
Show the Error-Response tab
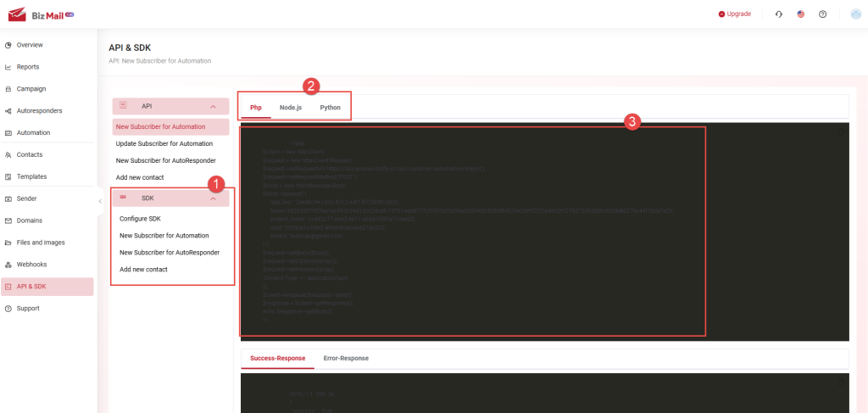pyautogui.click(x=346, y=359)
